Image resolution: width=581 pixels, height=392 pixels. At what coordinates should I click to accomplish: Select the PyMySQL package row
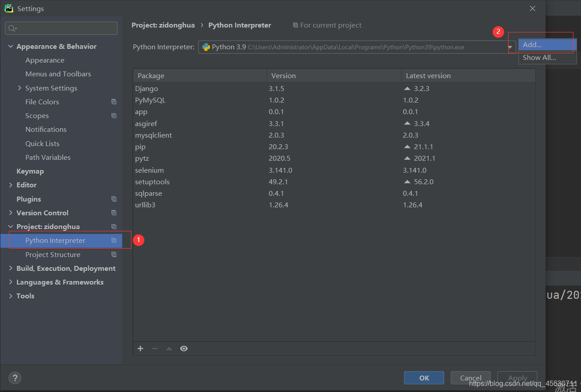(x=334, y=100)
